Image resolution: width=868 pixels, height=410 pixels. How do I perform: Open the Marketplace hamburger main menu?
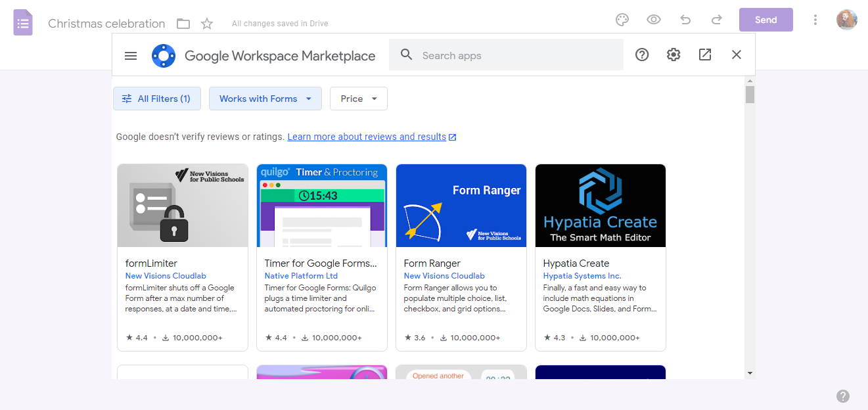coord(131,56)
